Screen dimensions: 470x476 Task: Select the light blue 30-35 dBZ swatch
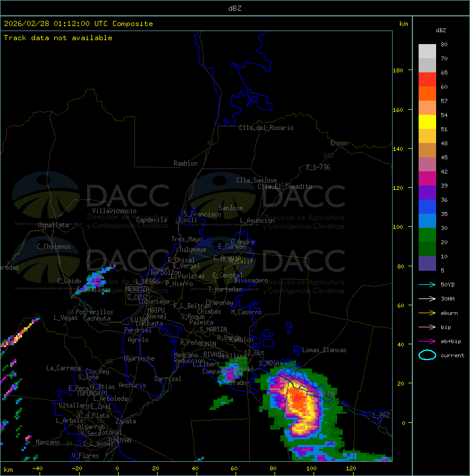(x=427, y=220)
